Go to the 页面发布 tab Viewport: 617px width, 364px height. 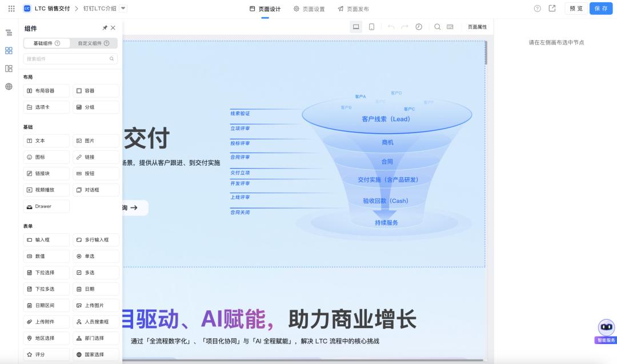click(353, 9)
